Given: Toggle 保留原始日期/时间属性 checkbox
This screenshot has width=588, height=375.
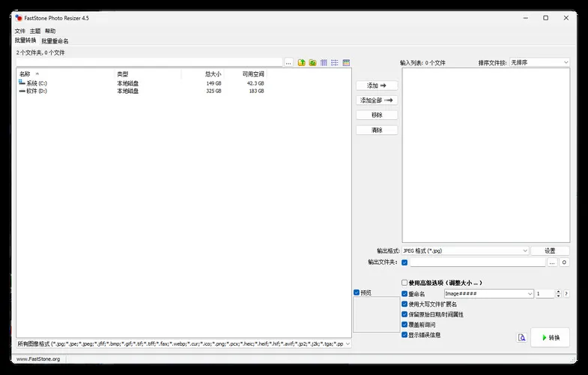Looking at the screenshot, I should pyautogui.click(x=405, y=314).
